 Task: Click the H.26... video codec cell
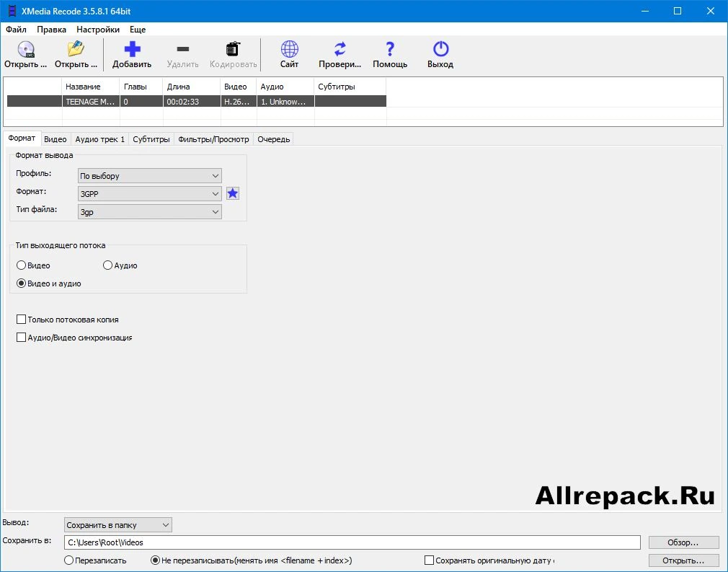coord(239,101)
